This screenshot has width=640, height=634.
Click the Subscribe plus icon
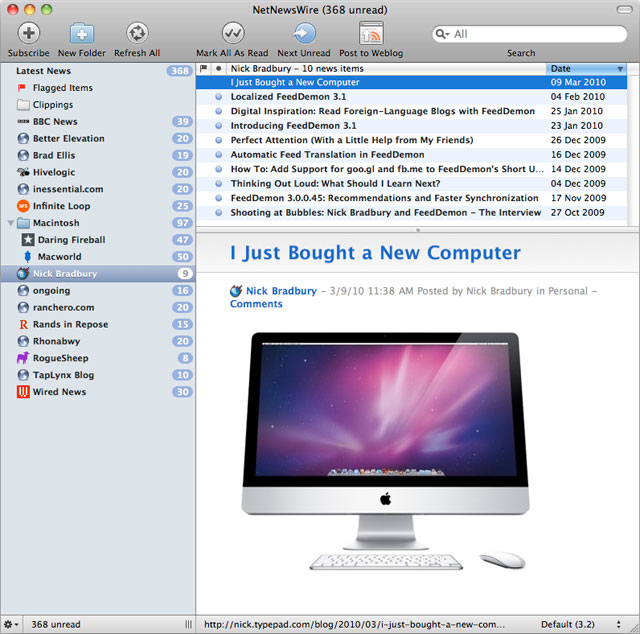point(29,33)
